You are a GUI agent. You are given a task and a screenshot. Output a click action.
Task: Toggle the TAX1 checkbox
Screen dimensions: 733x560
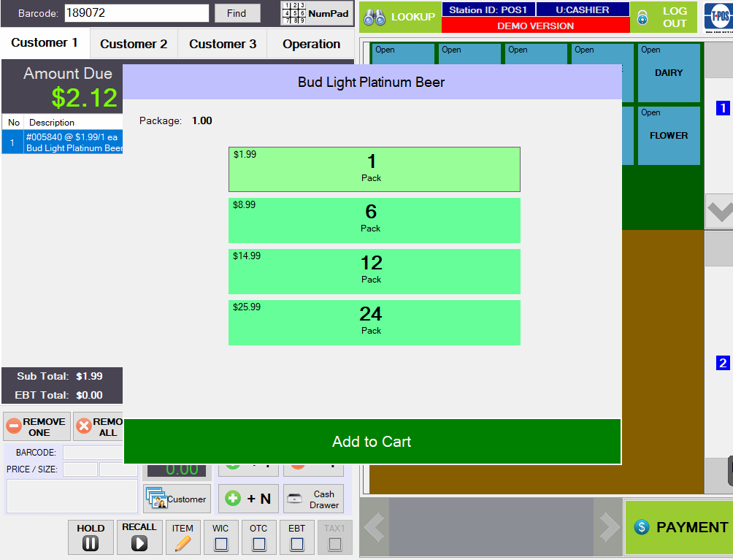click(x=334, y=544)
